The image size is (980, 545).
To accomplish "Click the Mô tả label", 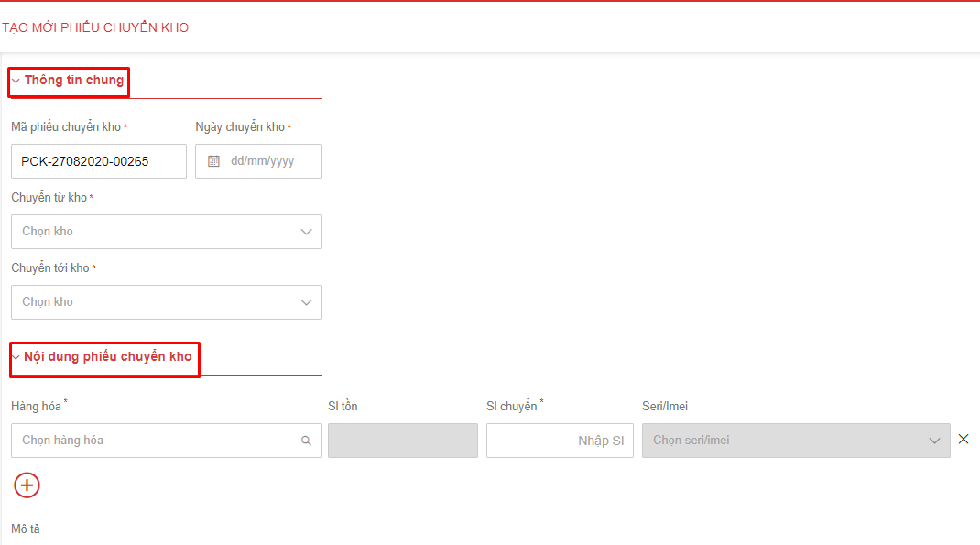I will [x=26, y=529].
